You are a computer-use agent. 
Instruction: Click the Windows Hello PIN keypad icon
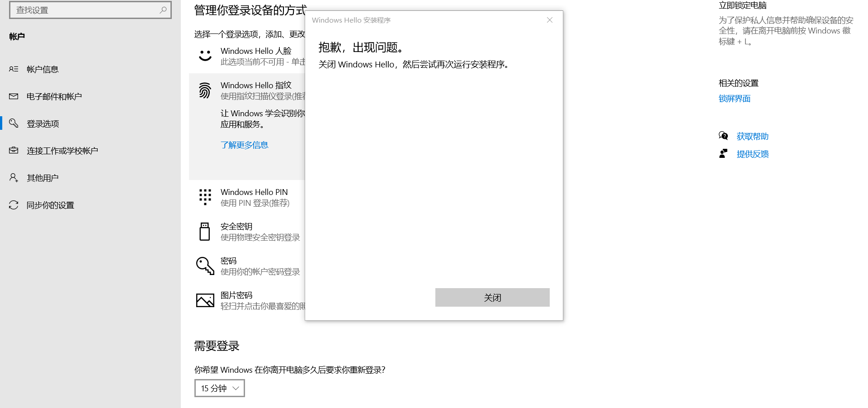(x=205, y=197)
